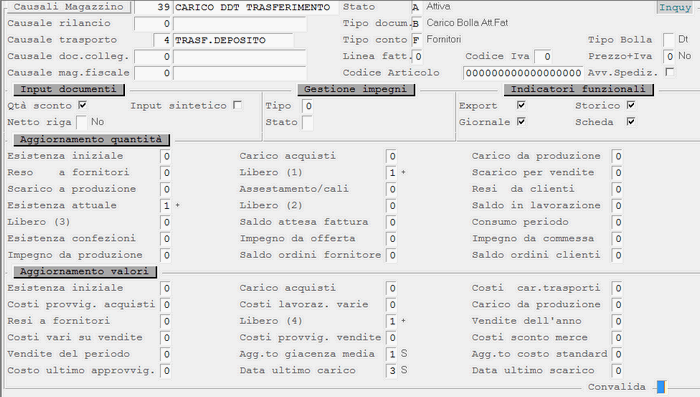Click the Tipo Bolla input field
Viewport: 700px width, 397px height.
pos(668,40)
